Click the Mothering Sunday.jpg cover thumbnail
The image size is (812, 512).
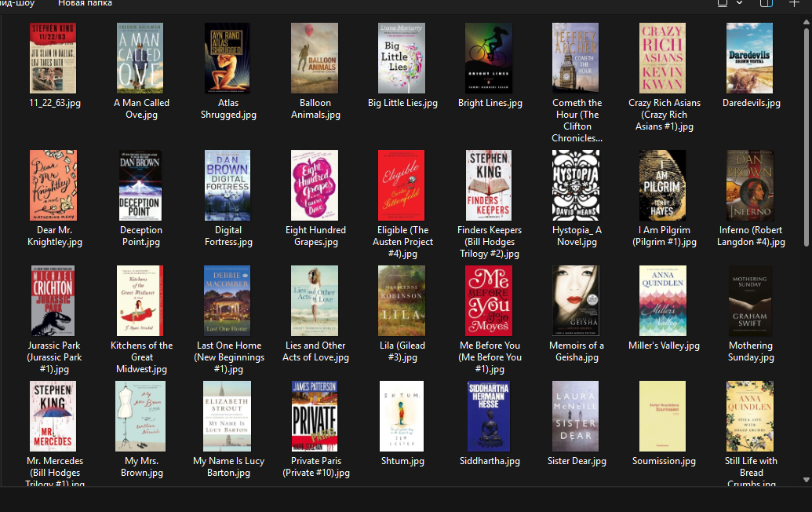(750, 301)
